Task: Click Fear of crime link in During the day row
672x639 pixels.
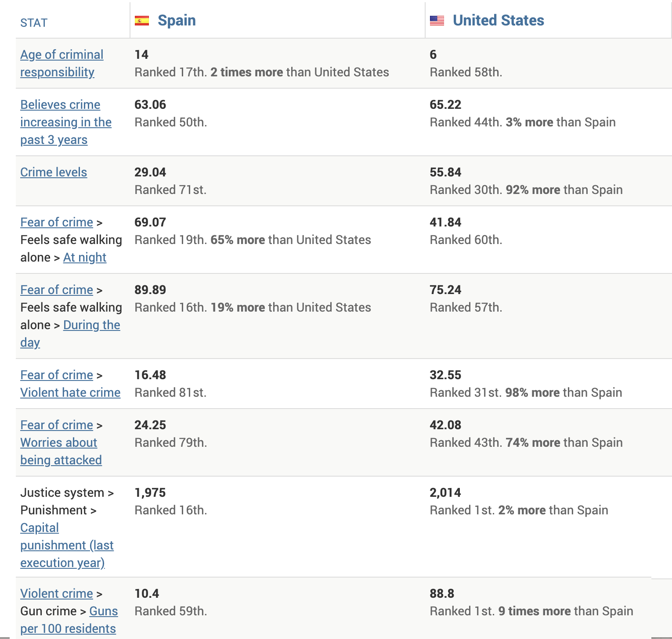Action: click(57, 290)
